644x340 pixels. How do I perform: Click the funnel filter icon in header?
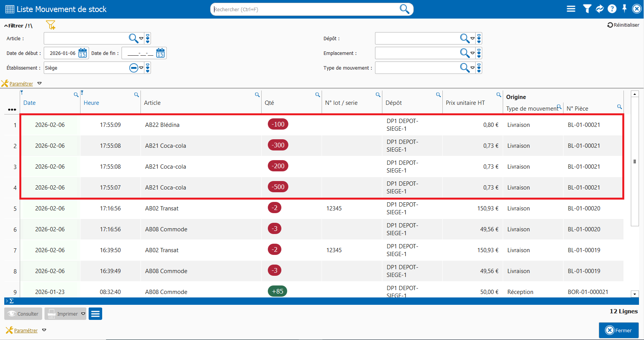pos(587,9)
